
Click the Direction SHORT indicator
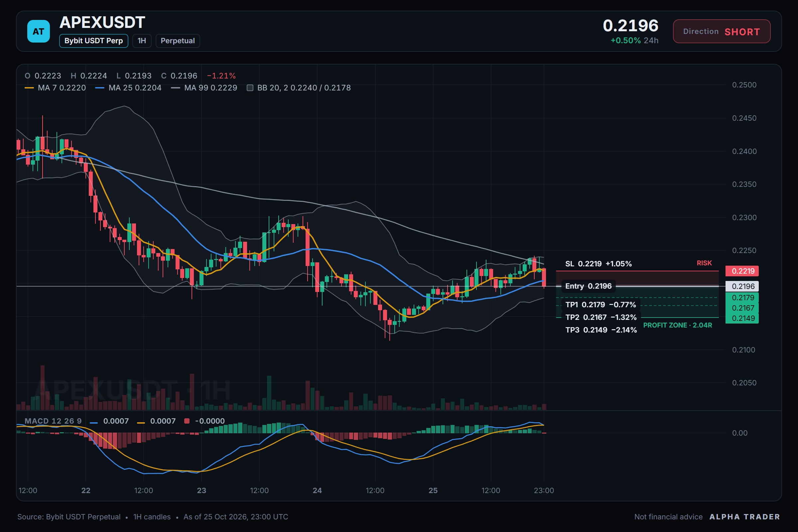pos(722,31)
